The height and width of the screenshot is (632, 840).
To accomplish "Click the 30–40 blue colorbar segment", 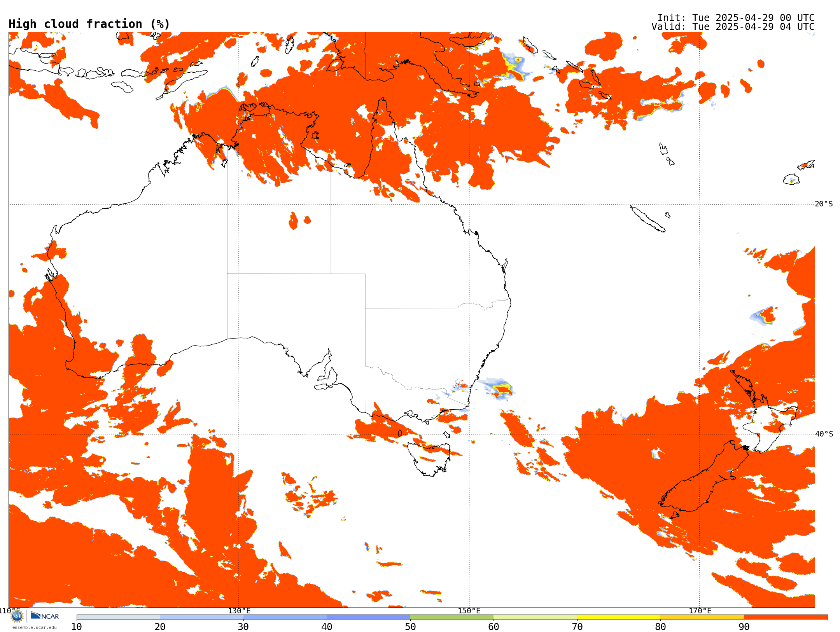I will 285,617.
